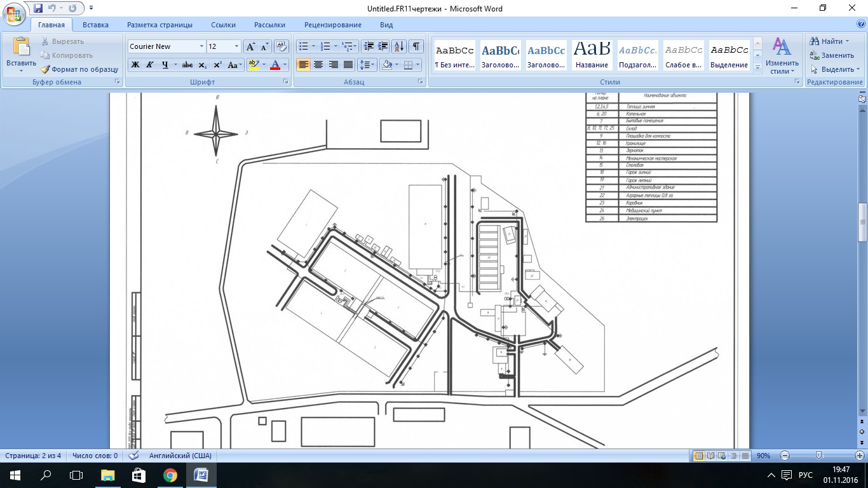The height and width of the screenshot is (488, 868).
Task: Click the vertical scrollbar on the right
Action: coord(862,222)
